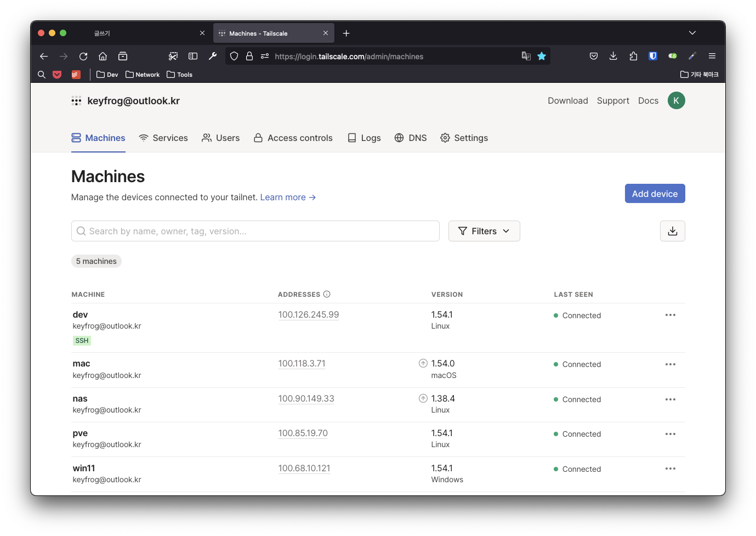Open the three-dot menu for dev

(670, 315)
